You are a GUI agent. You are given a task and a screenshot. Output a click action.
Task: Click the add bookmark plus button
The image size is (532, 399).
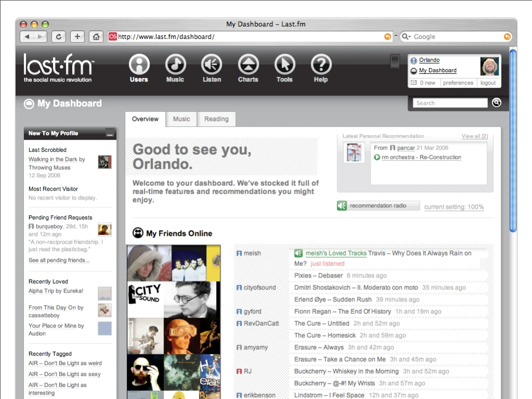point(77,37)
